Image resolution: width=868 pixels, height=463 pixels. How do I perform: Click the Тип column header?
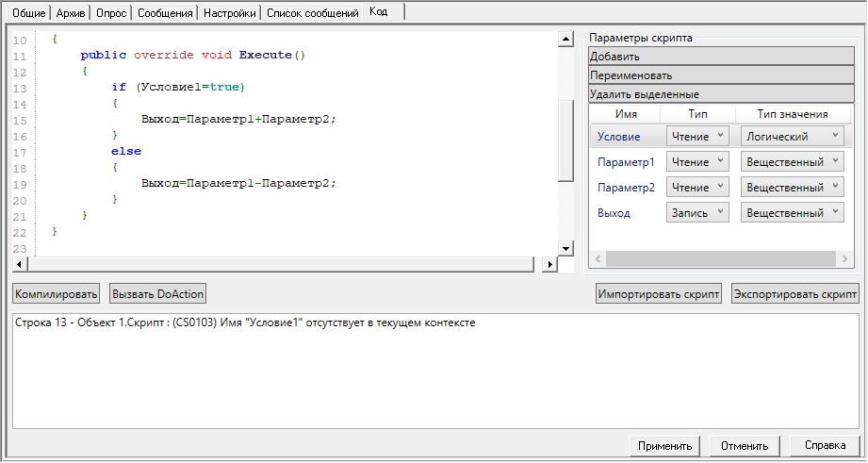[697, 114]
